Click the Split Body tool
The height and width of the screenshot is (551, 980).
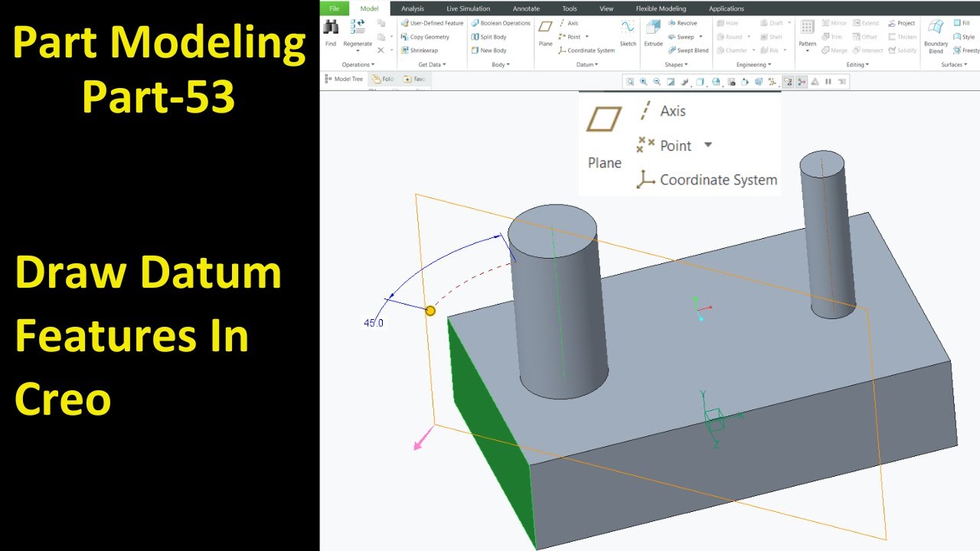(x=488, y=37)
